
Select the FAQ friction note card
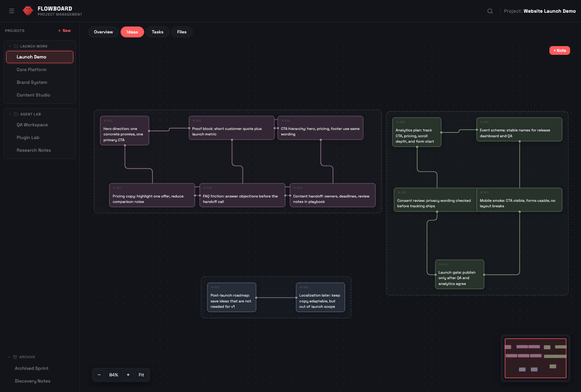tap(242, 195)
